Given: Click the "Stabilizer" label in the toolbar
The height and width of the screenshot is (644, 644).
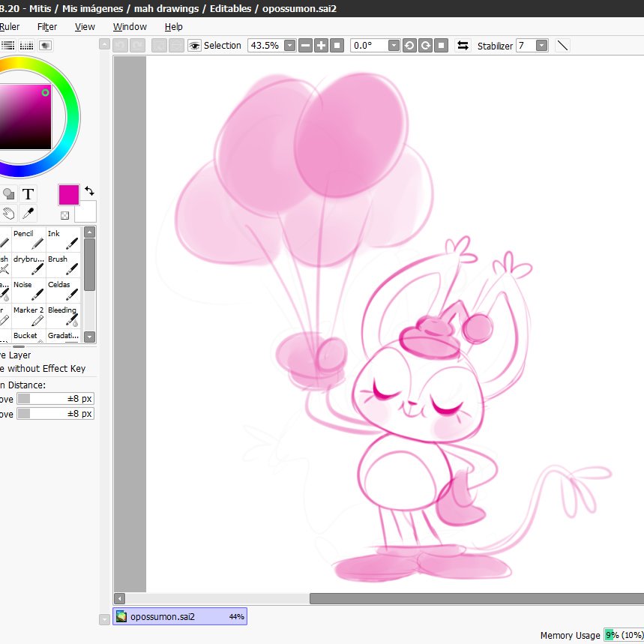Looking at the screenshot, I should pyautogui.click(x=495, y=46).
